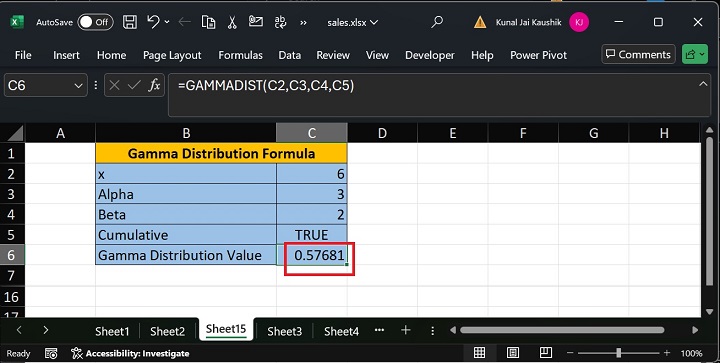Switch to Normal view icon

tap(479, 352)
